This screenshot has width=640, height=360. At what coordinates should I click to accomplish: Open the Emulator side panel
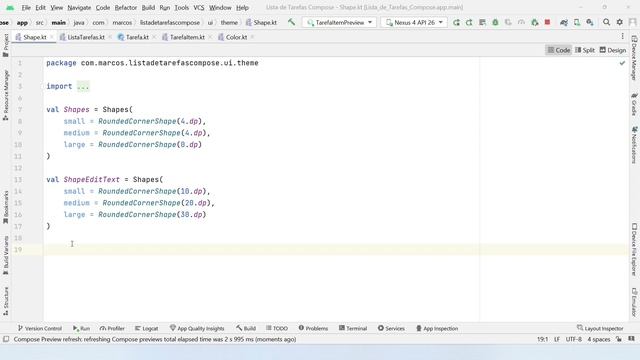634,302
